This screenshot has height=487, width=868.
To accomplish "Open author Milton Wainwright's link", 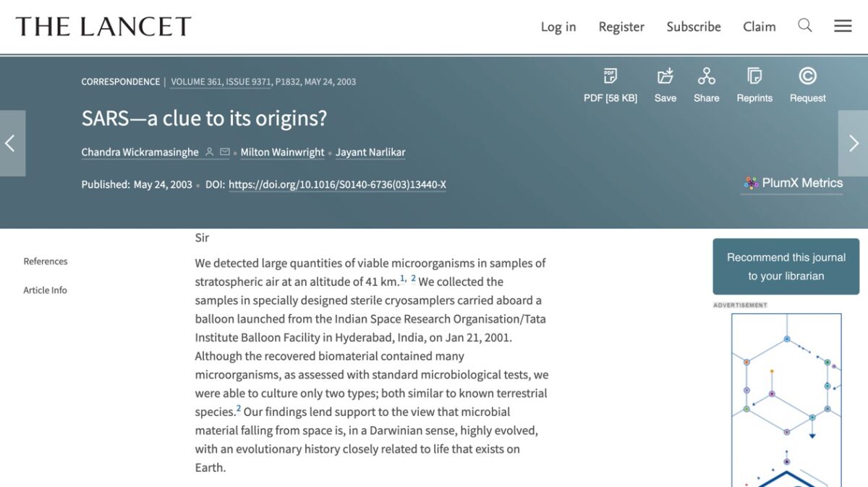I will [283, 152].
